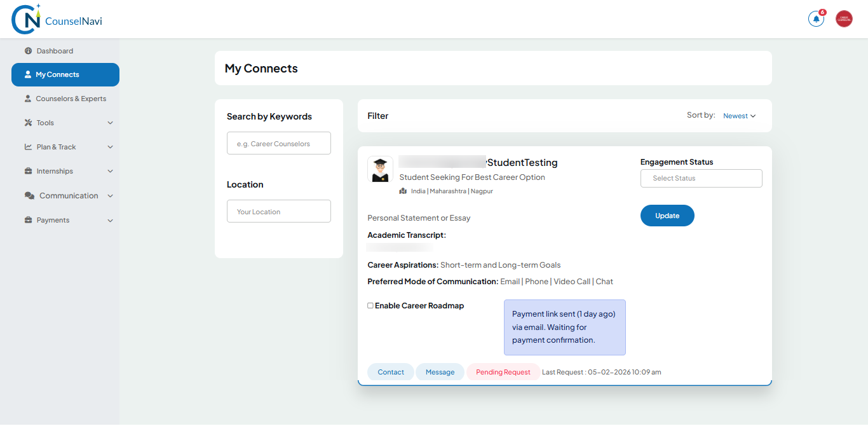The image size is (868, 426).
Task: Expand the Communication menu chevron
Action: 111,196
